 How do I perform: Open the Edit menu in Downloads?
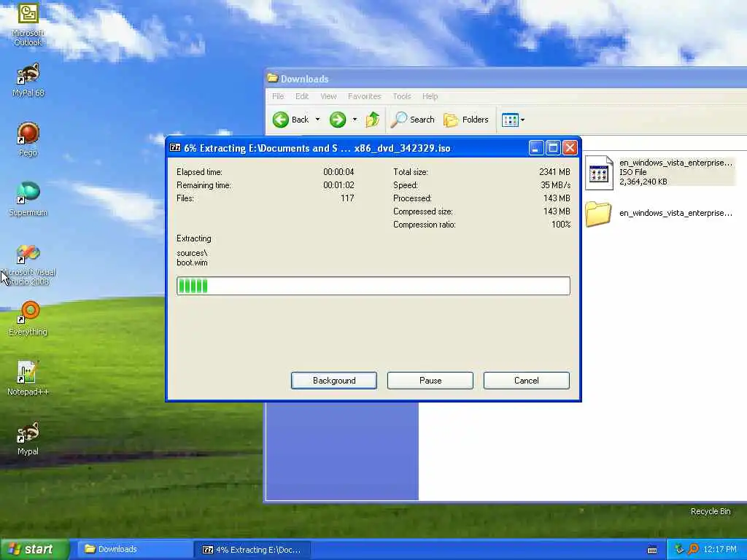coord(302,96)
